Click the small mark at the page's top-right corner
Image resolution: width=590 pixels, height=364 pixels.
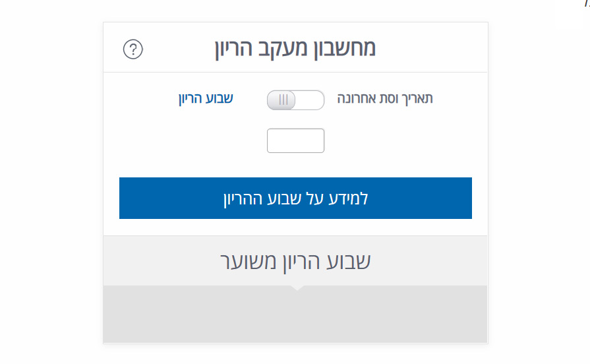pyautogui.click(x=586, y=3)
